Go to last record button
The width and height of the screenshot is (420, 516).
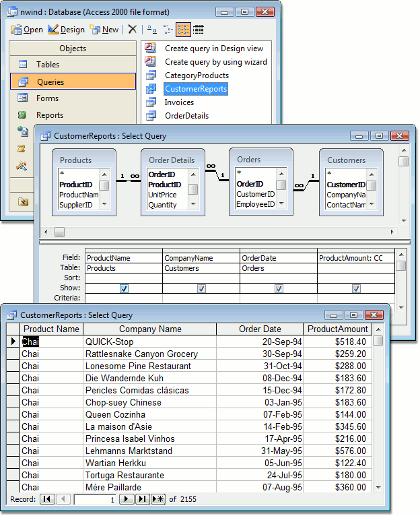click(142, 499)
